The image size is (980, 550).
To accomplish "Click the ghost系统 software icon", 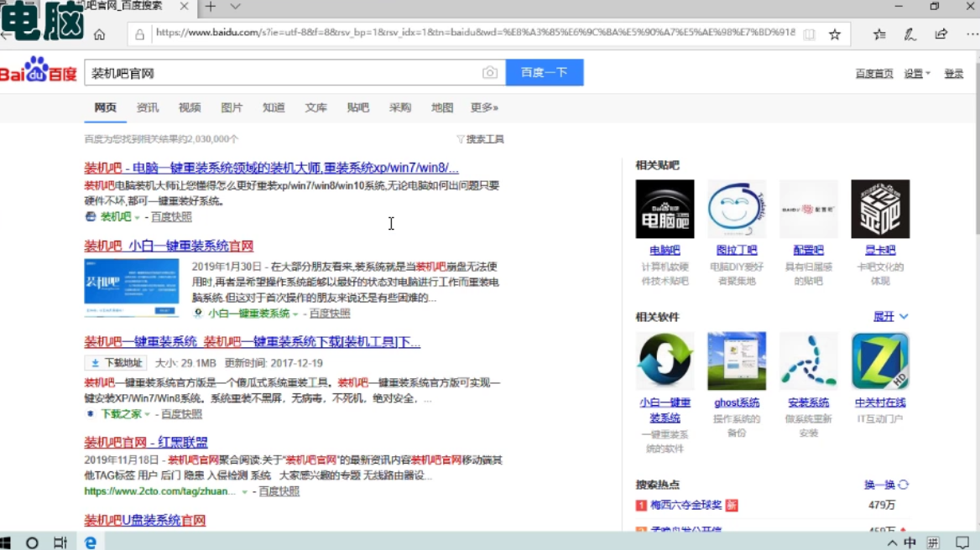I will pos(736,361).
